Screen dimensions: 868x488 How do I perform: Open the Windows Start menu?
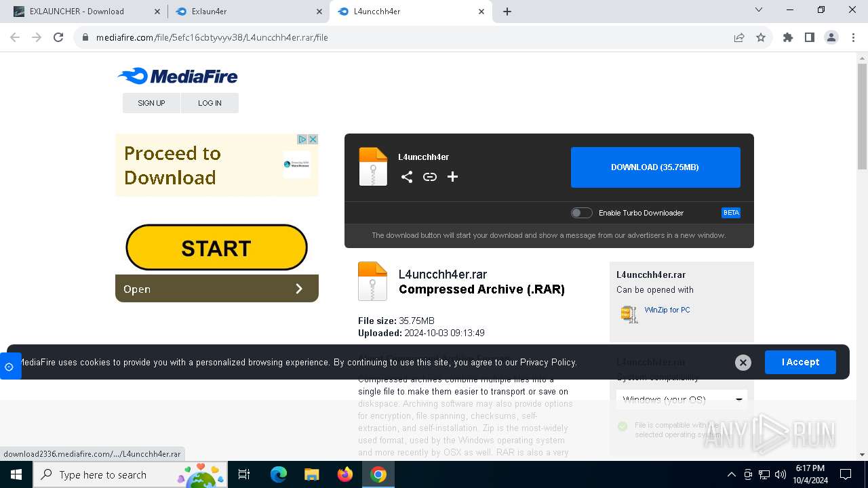[x=16, y=474]
